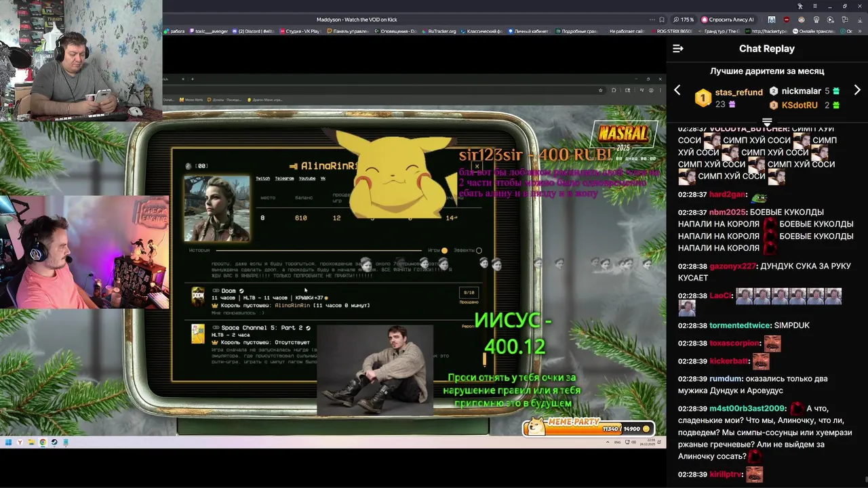Click the page title 'Maddyson - Watch the VOD on Kick'
Viewport: 868px width, 488px height.
pyautogui.click(x=357, y=20)
